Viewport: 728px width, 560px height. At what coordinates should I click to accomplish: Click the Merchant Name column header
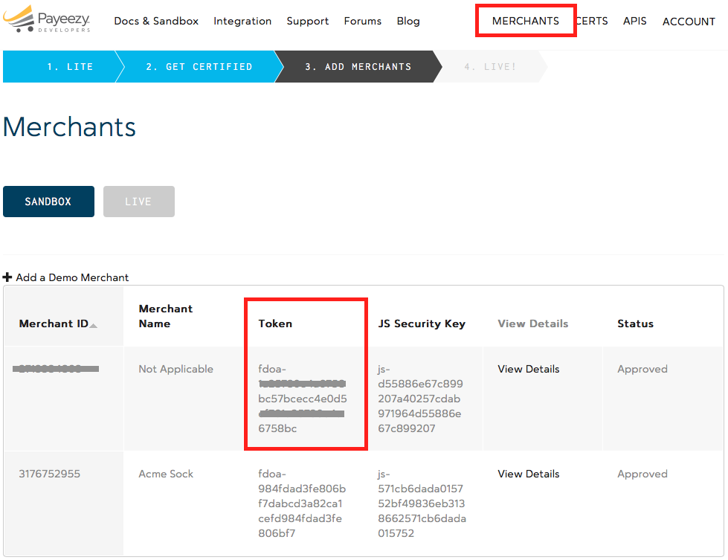click(x=165, y=316)
